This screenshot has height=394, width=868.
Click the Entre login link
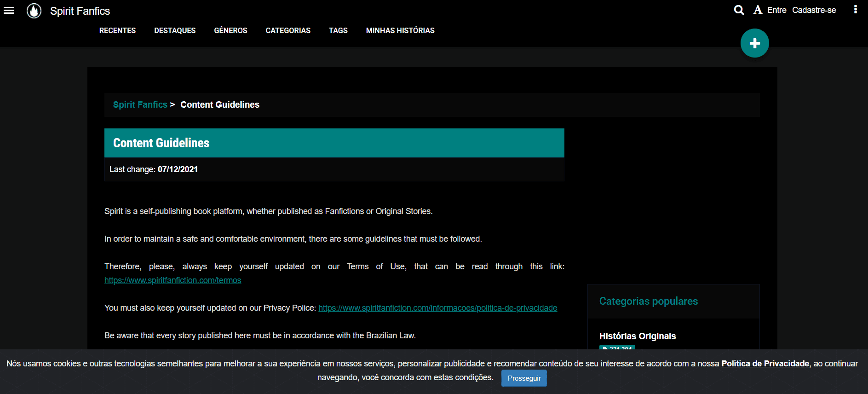[x=776, y=10]
